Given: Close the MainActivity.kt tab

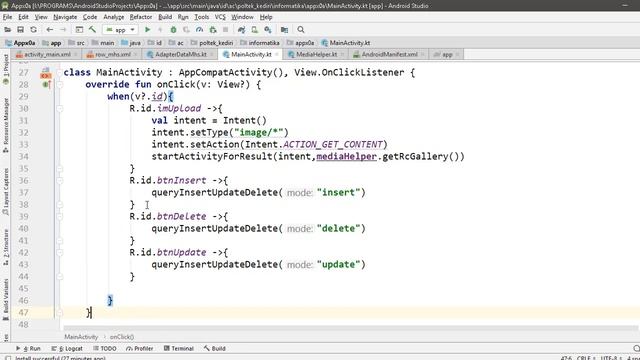Looking at the screenshot, I should 277,54.
